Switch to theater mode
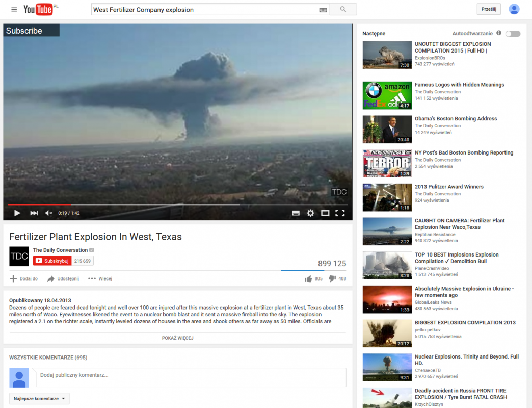Image resolution: width=532 pixels, height=408 pixels. click(325, 213)
